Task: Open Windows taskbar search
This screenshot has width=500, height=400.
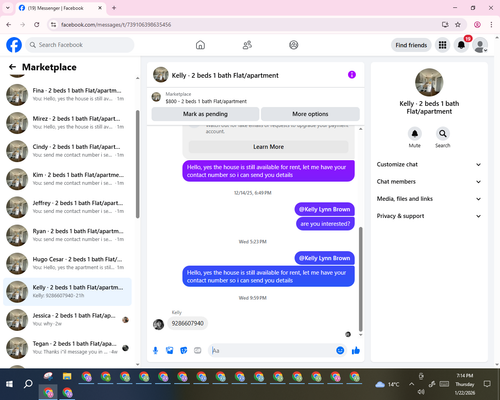Action: [x=28, y=384]
